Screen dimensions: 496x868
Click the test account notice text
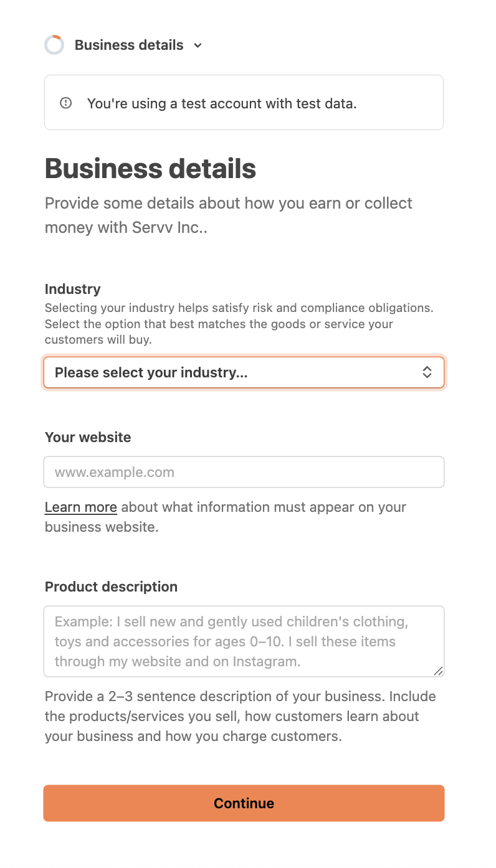pyautogui.click(x=222, y=103)
